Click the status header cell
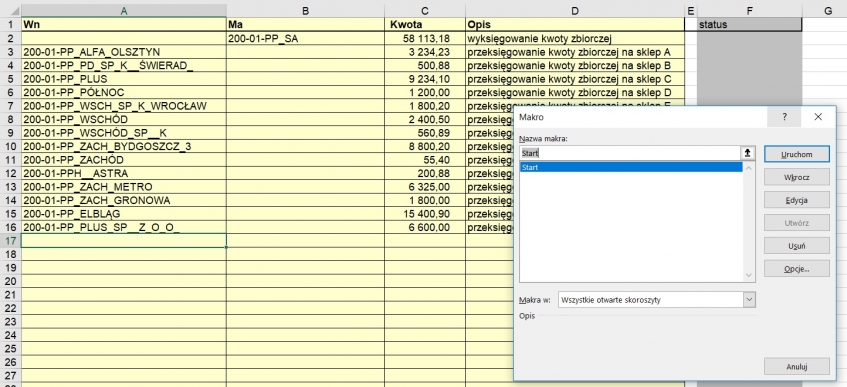 pos(750,25)
